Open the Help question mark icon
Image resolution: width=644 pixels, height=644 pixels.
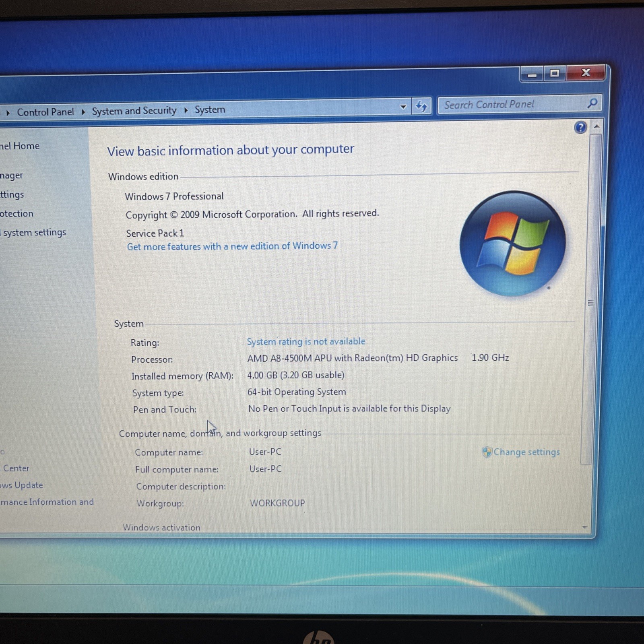tap(580, 128)
